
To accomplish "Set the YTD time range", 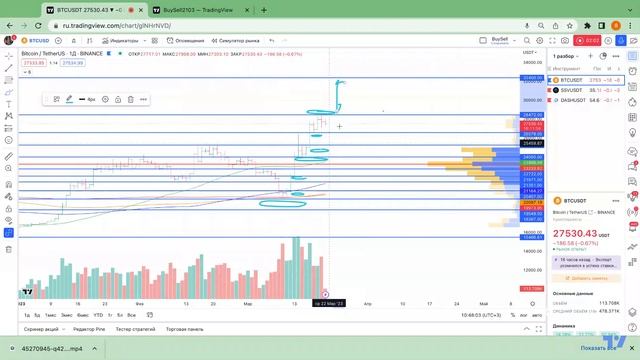I will coord(98,315).
